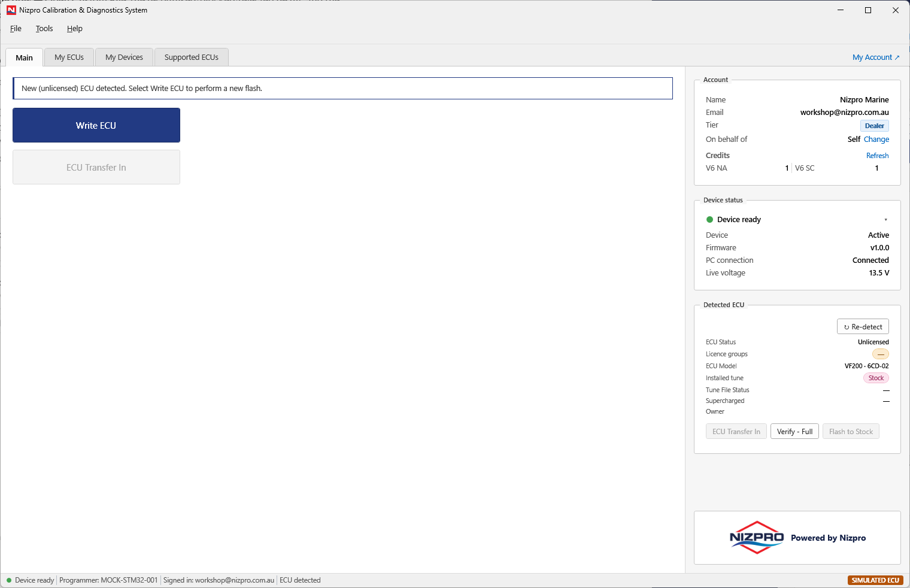Click the Licence groups dash badge
910x588 pixels.
[881, 354]
